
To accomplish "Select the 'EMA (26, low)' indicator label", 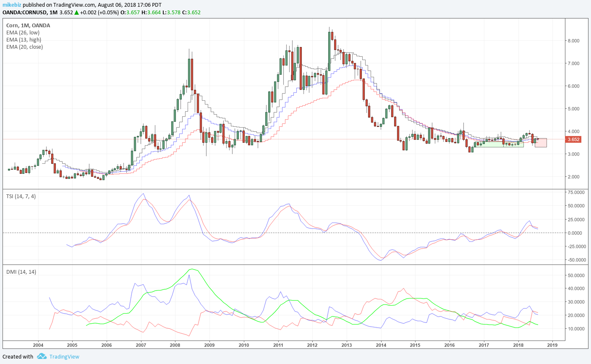I will click(23, 33).
